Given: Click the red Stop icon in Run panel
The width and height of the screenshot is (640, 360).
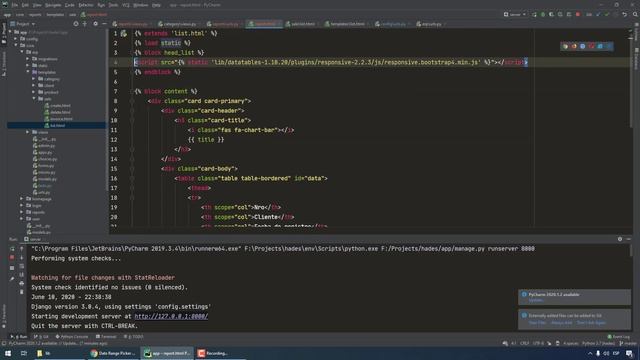Looking at the screenshot, I should (x=12, y=258).
